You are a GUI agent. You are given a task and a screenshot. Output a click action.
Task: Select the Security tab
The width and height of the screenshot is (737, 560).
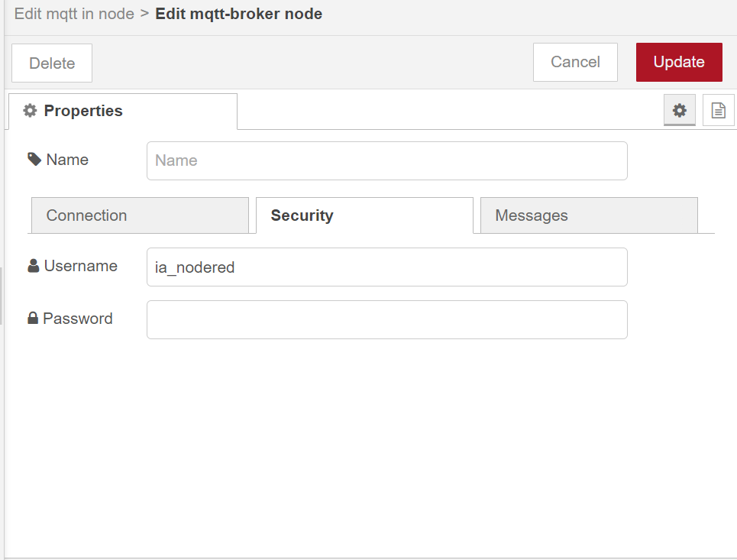(x=364, y=215)
